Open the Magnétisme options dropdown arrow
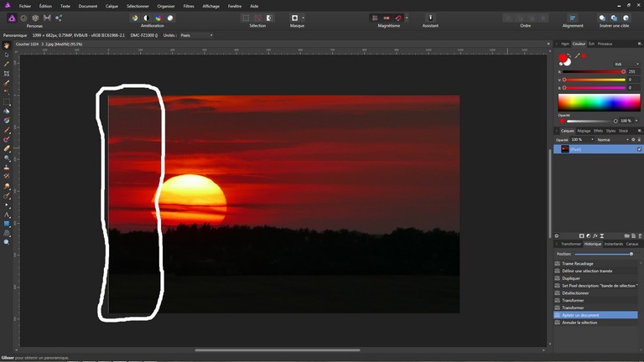 pyautogui.click(x=407, y=18)
